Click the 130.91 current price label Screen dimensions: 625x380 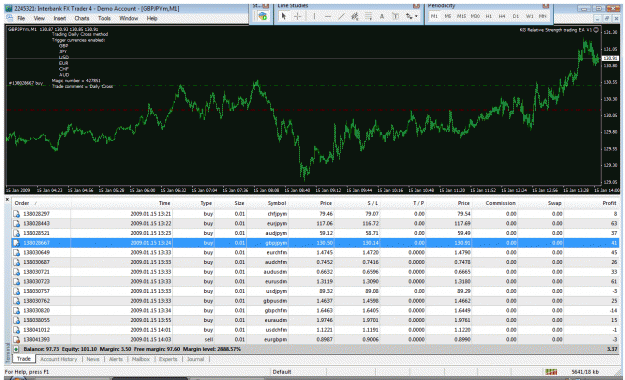(610, 58)
